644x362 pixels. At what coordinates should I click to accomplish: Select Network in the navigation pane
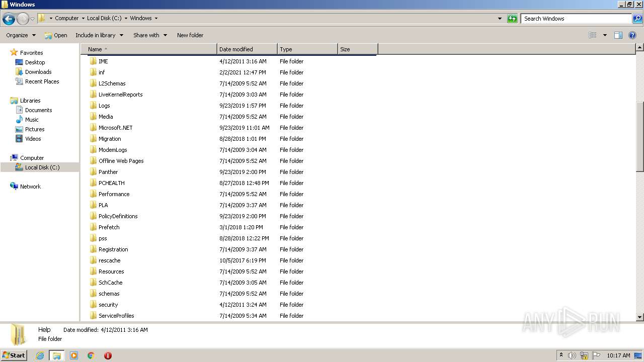30,187
